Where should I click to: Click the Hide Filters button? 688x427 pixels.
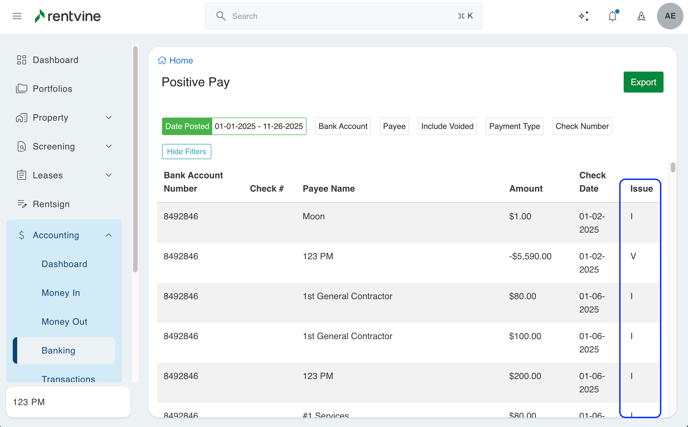pyautogui.click(x=187, y=152)
